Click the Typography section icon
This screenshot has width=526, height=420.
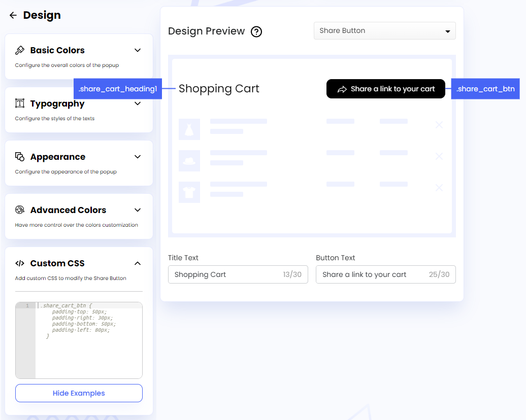tap(21, 103)
